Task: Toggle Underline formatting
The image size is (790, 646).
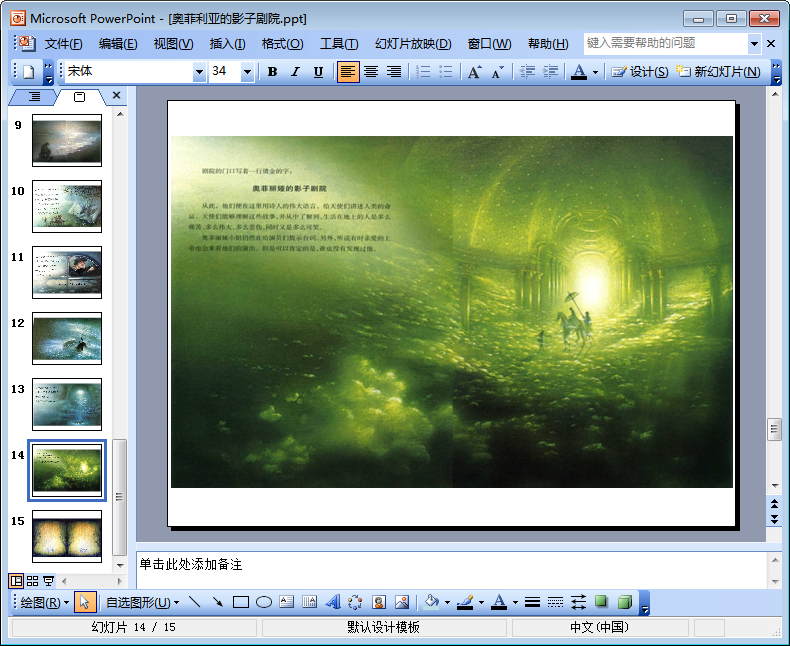Action: 318,72
